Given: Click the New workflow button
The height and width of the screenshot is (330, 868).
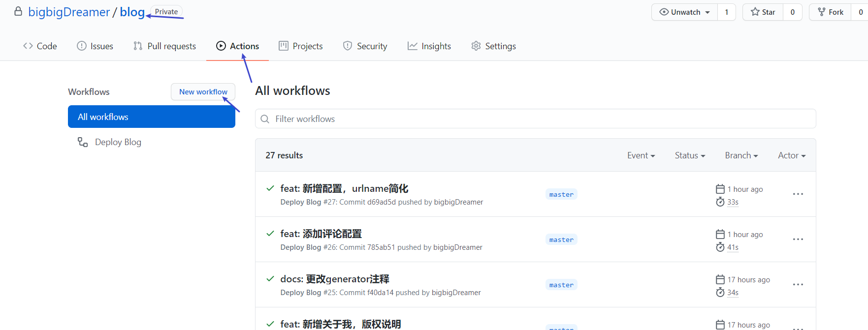Looking at the screenshot, I should 203,91.
